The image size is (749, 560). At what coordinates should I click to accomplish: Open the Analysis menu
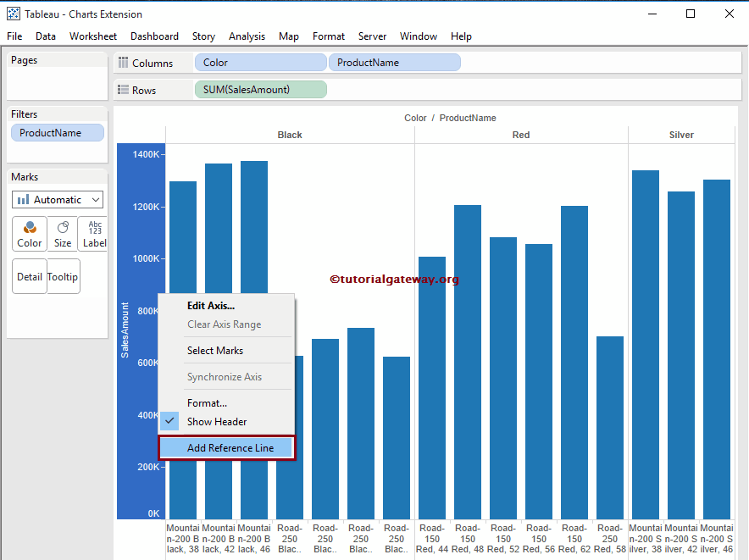[x=247, y=36]
